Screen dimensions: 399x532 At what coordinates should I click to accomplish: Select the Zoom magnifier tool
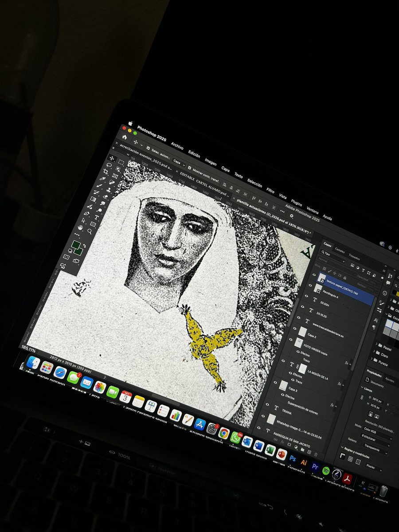[90, 231]
